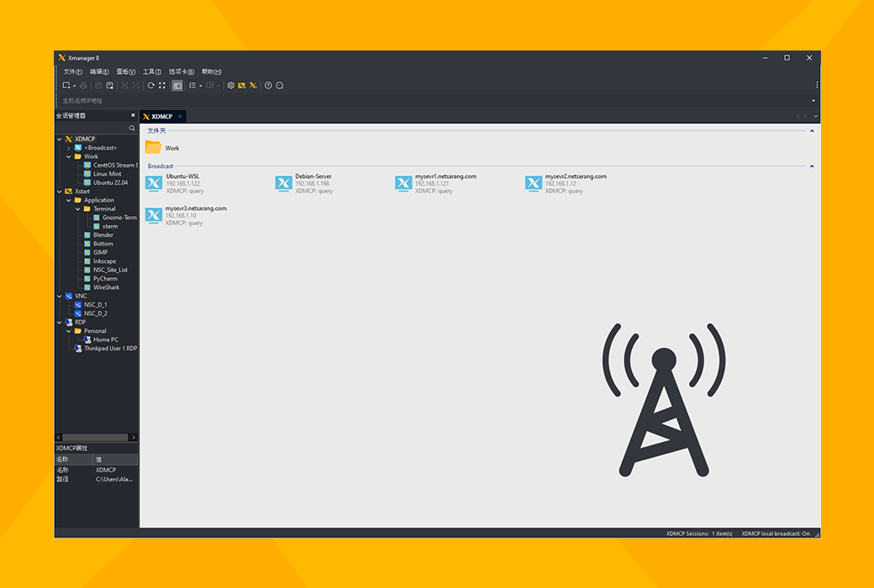Open the view mode list dropdown arrow
The height and width of the screenshot is (588, 874).
pyautogui.click(x=200, y=86)
